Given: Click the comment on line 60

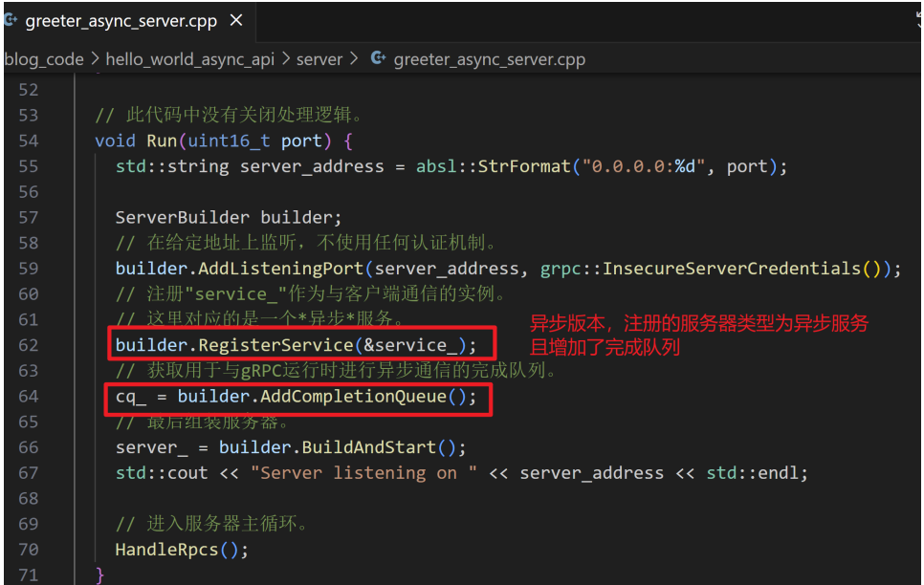Looking at the screenshot, I should click(x=311, y=294).
